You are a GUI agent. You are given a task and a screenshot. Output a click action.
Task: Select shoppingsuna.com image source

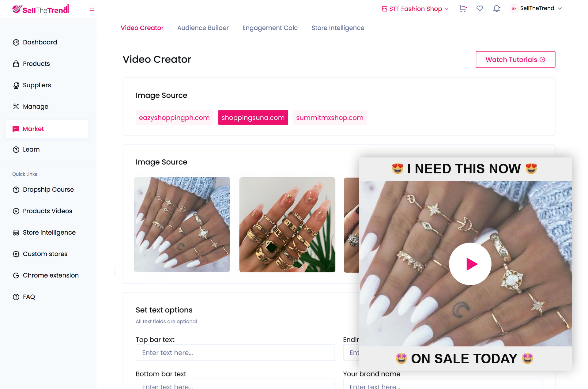pos(253,118)
